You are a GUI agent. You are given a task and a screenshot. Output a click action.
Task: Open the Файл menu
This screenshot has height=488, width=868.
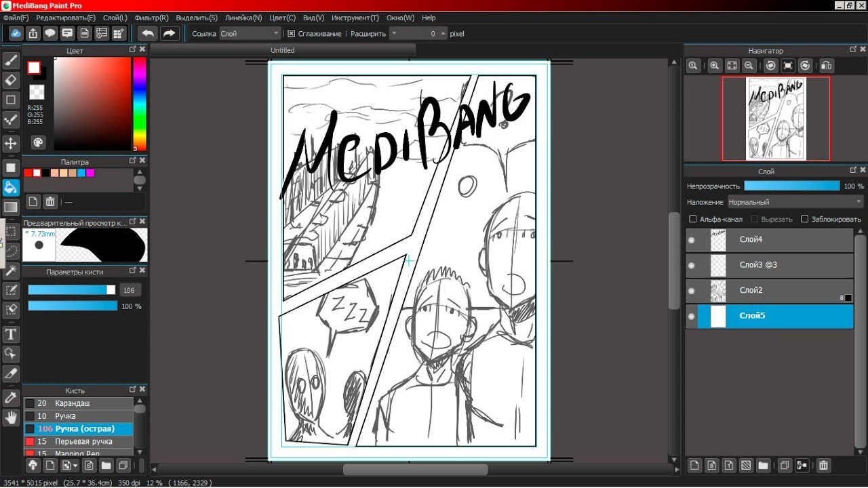click(x=16, y=18)
